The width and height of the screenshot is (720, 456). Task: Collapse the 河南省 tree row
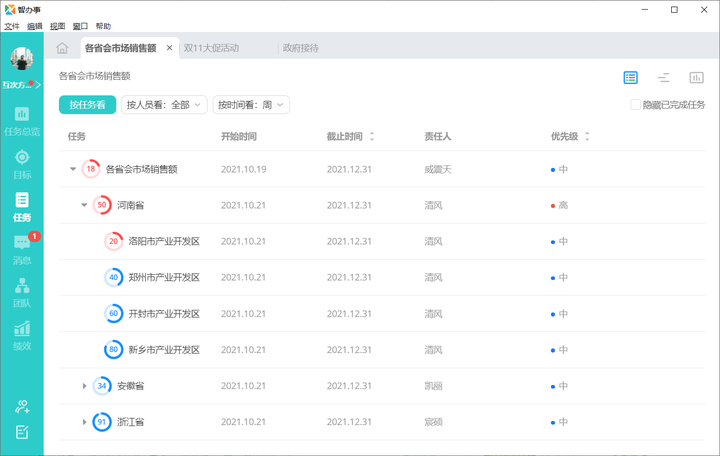(x=84, y=205)
